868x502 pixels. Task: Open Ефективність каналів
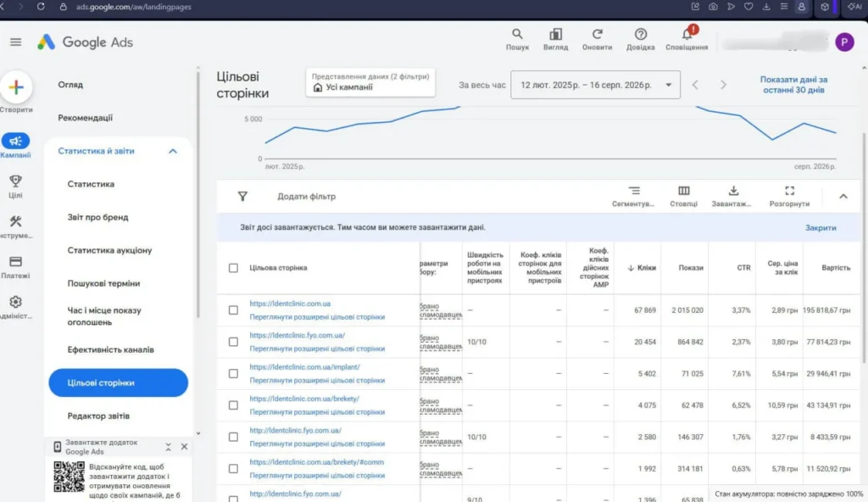click(x=111, y=349)
